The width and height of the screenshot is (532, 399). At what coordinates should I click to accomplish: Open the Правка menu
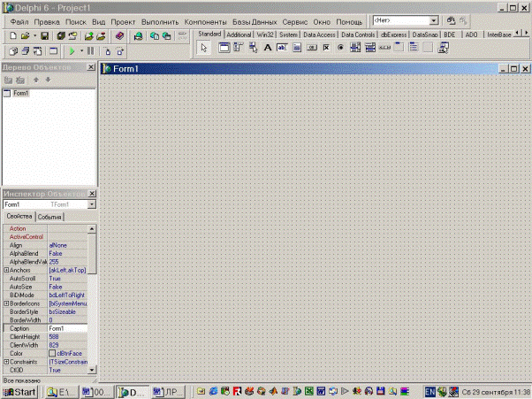click(47, 22)
